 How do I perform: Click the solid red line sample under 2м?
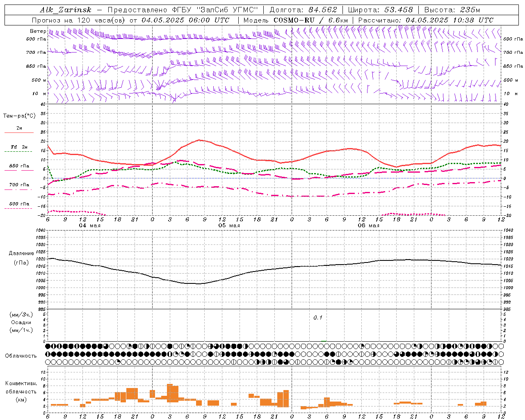19,132
